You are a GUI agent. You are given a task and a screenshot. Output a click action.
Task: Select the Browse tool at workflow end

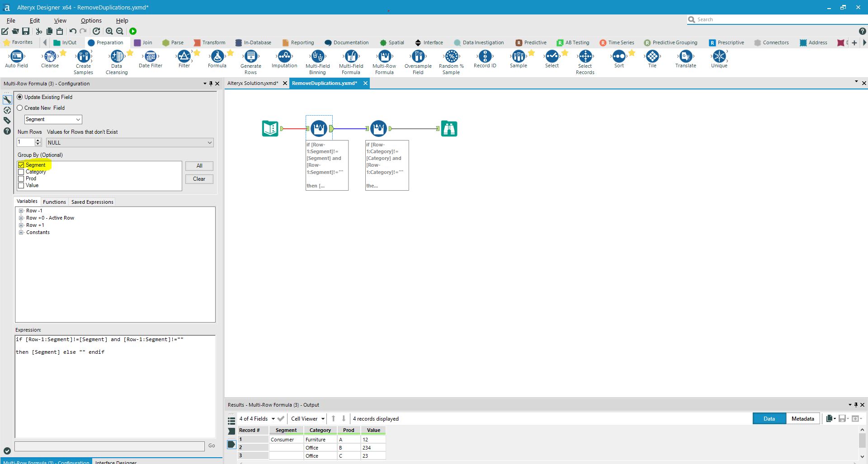tap(449, 128)
